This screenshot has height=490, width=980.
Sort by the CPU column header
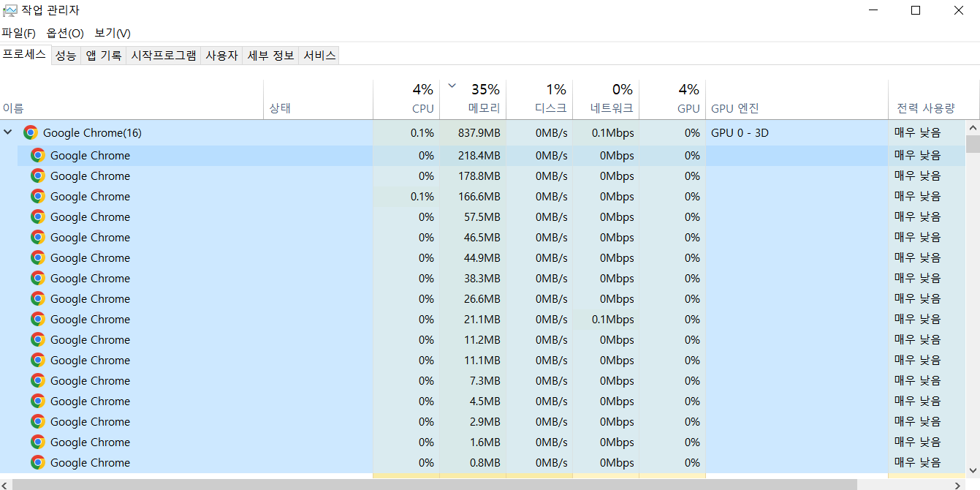406,99
